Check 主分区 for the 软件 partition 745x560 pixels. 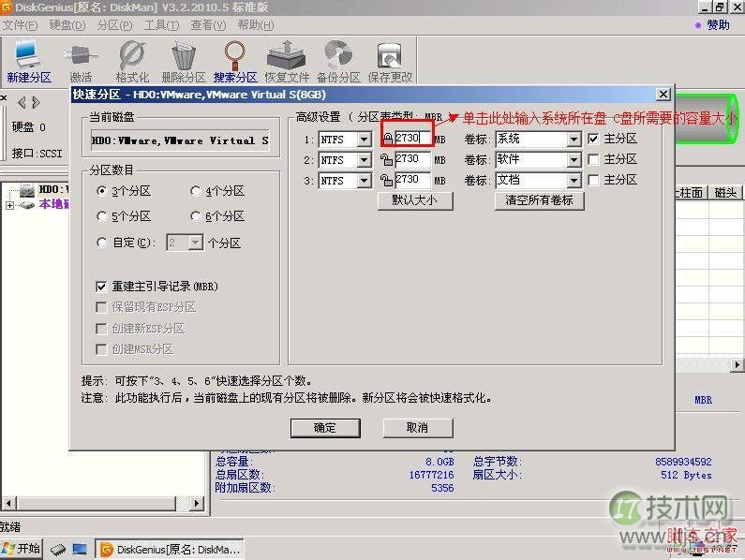tap(593, 159)
